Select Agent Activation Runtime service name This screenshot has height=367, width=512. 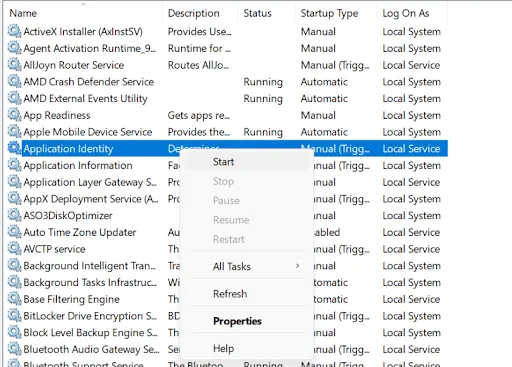(89, 48)
